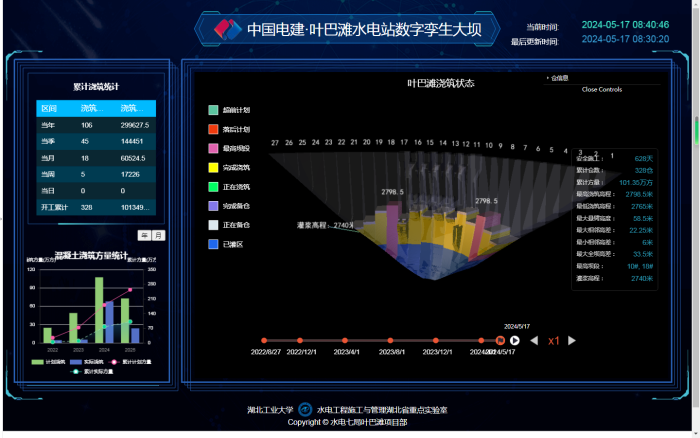700x438 pixels.
Task: Click the green 超前计划 legend swatch
Action: pyautogui.click(x=213, y=110)
